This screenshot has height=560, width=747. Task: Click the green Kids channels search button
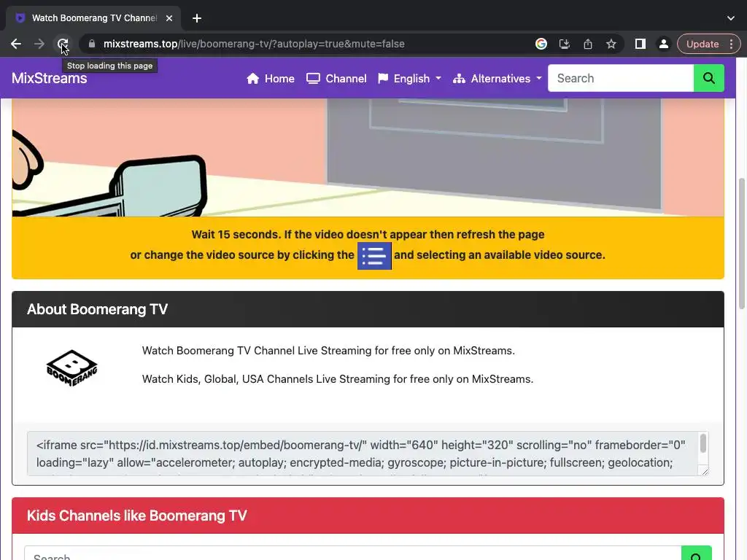(x=697, y=553)
